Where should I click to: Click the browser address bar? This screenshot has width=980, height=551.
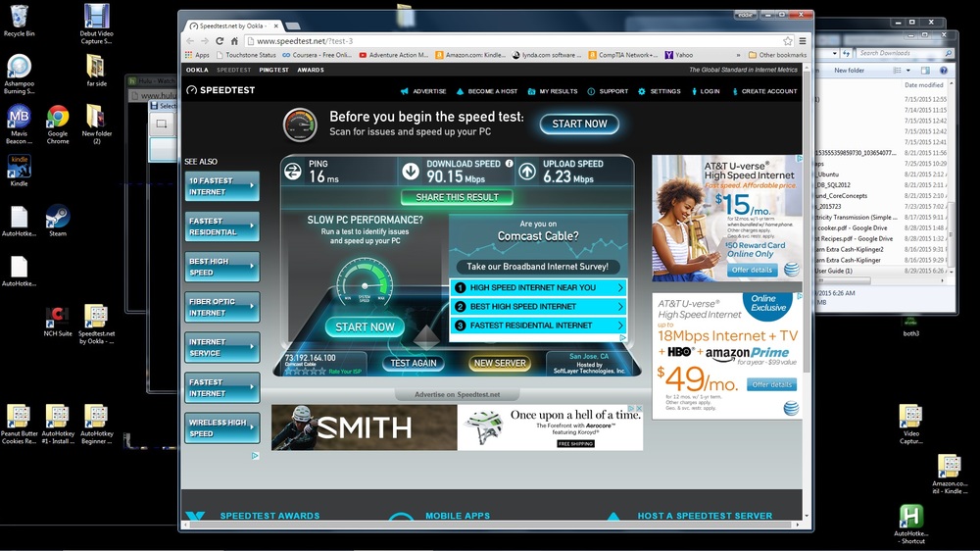click(513, 41)
